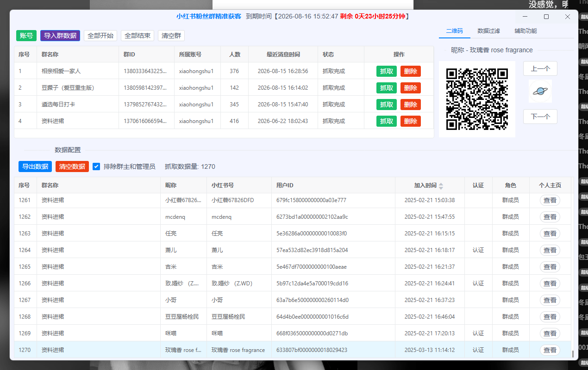Screen dimensions: 588x370
Task: Click the 用户ID column header
Action: point(285,185)
